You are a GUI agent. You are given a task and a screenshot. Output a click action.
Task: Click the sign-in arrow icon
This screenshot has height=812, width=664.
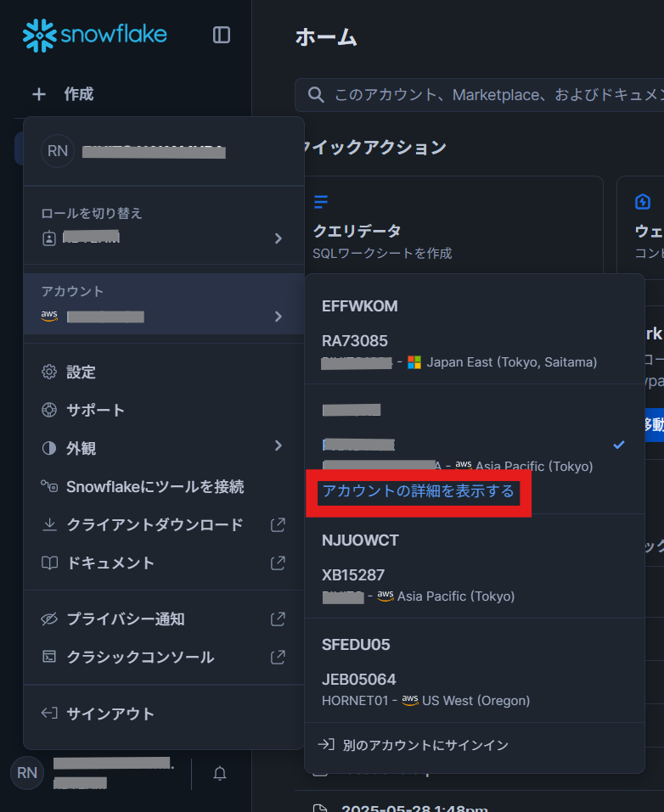point(325,745)
